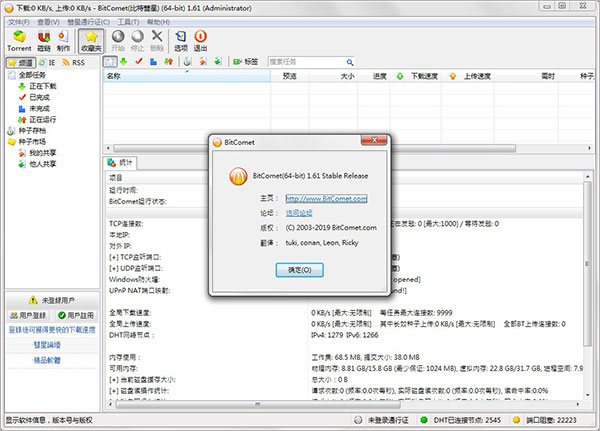Expand the [+] UDP监听端口 row

(x=113, y=267)
